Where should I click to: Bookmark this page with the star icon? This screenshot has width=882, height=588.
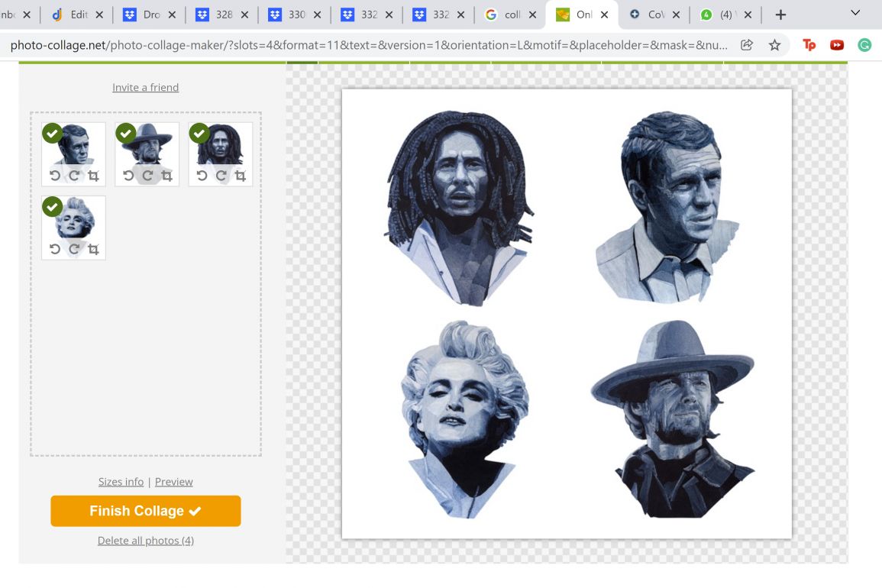pos(774,45)
